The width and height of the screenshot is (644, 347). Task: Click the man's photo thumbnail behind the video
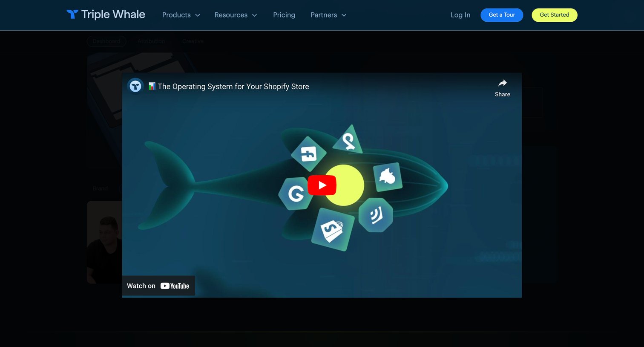(x=104, y=242)
